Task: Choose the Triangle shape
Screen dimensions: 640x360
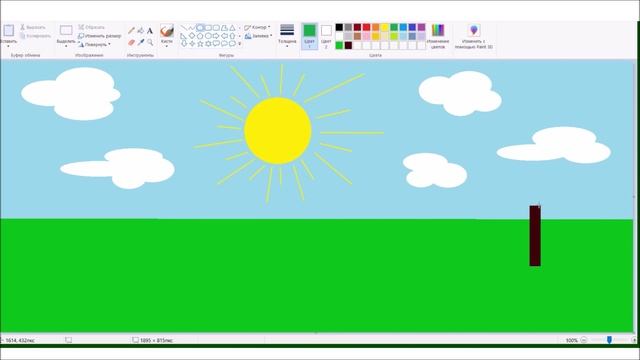Action: point(232,28)
